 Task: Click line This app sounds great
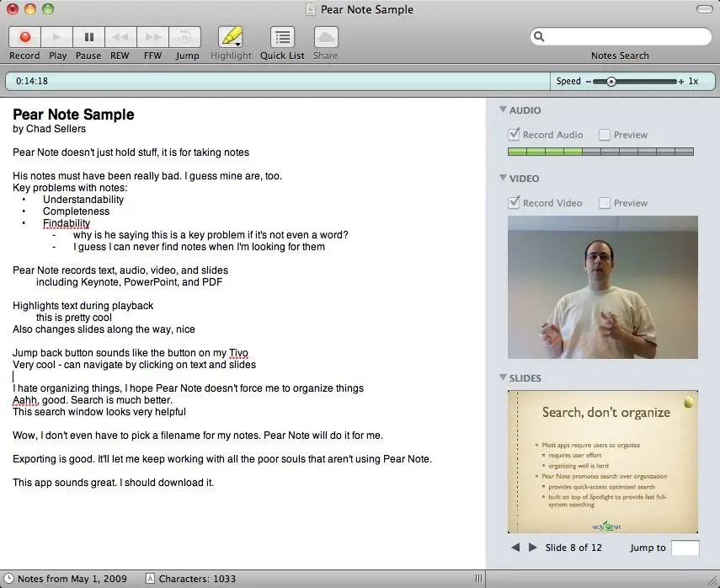pos(114,483)
